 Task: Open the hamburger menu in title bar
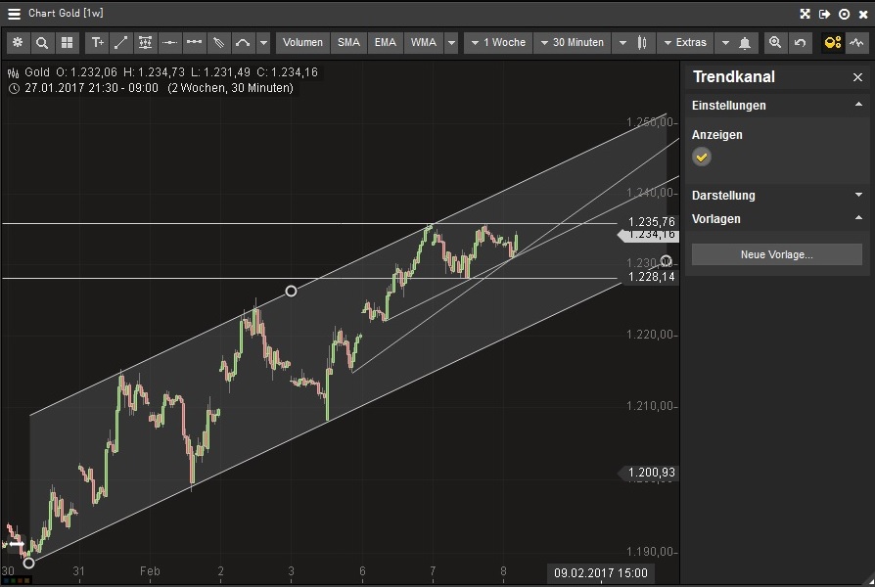point(14,14)
